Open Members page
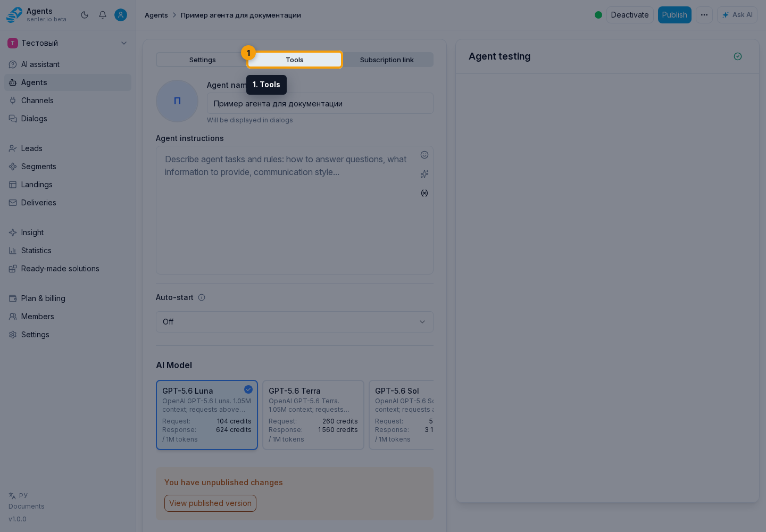Screen dimensions: 766x532 68,317
